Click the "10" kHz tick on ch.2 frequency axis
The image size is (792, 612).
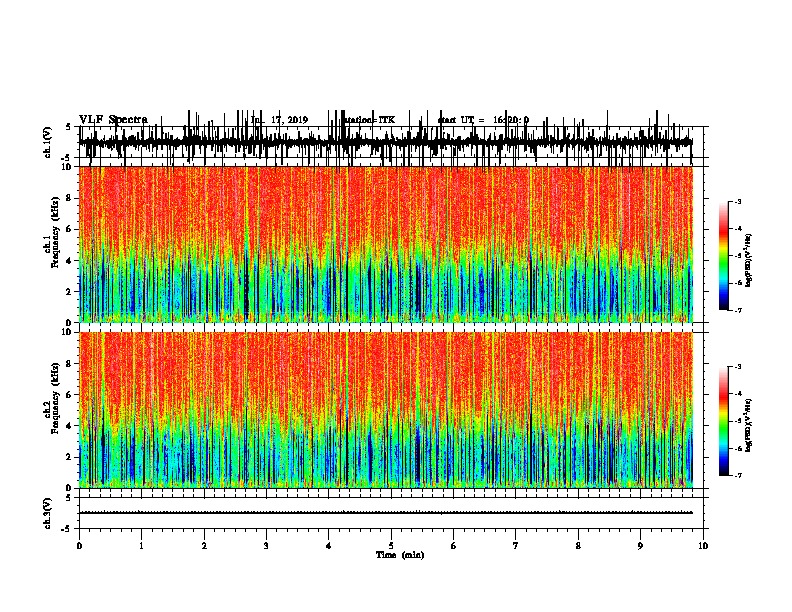[67, 332]
